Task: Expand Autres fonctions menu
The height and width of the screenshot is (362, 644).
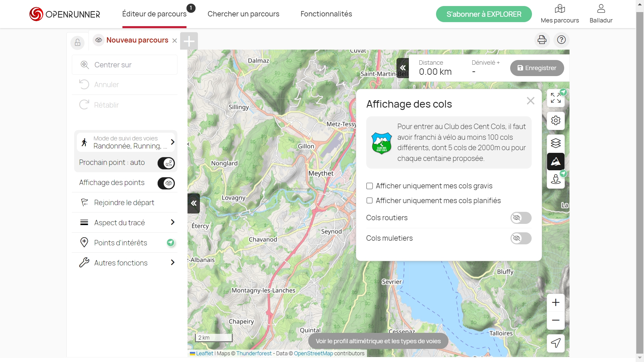Action: pyautogui.click(x=124, y=263)
